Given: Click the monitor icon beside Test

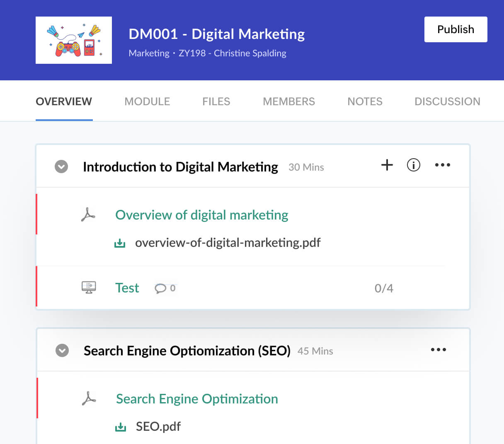Looking at the screenshot, I should (89, 287).
